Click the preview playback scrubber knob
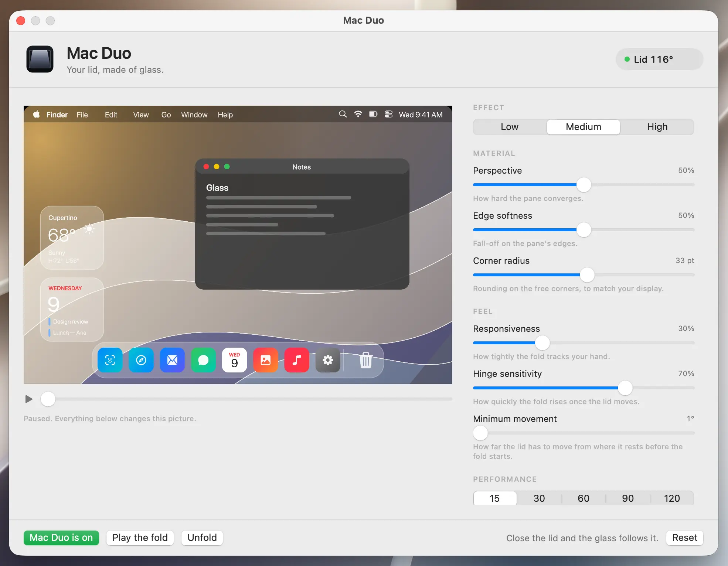This screenshot has height=566, width=728. coord(48,399)
